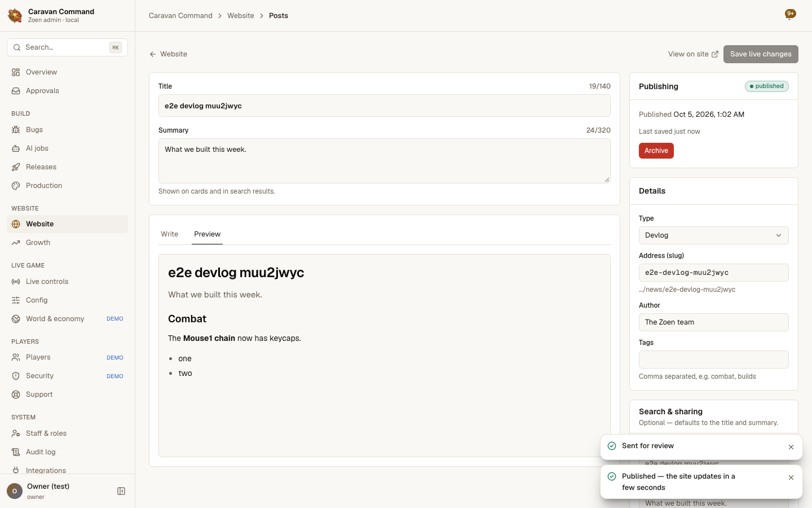Click the Releases rocket icon

[x=16, y=167]
